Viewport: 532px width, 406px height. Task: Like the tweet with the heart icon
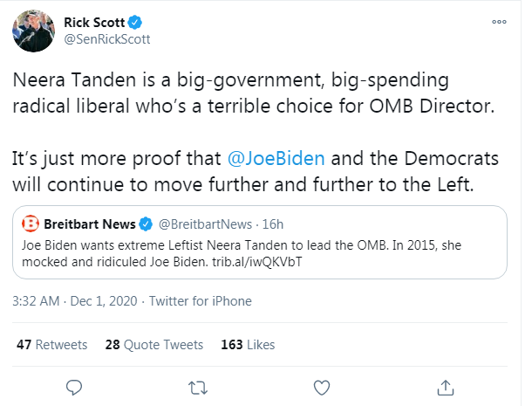tap(321, 386)
